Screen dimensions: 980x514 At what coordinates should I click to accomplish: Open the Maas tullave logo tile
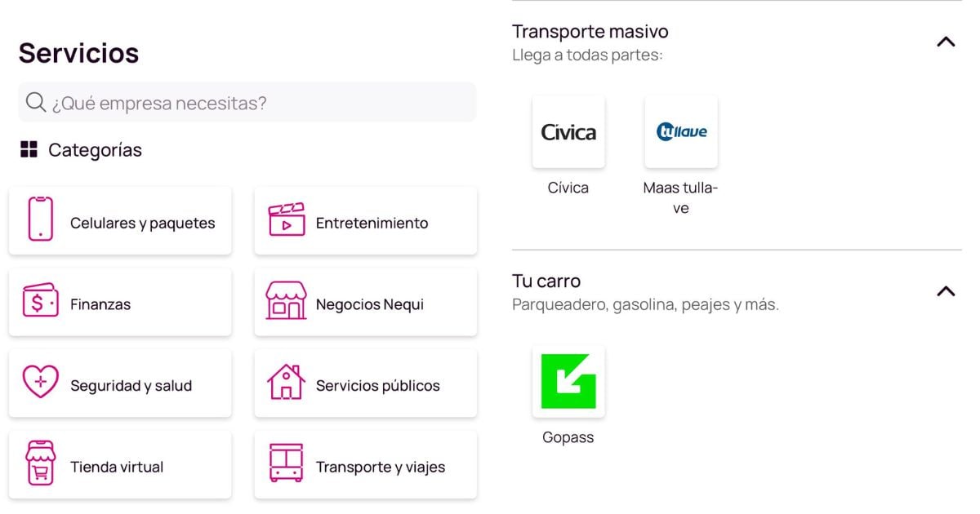pos(681,132)
